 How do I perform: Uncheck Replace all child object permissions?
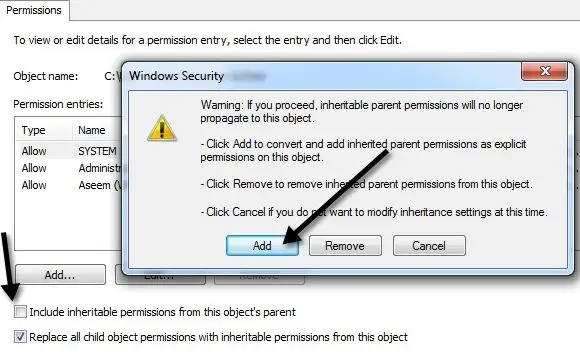pos(20,337)
